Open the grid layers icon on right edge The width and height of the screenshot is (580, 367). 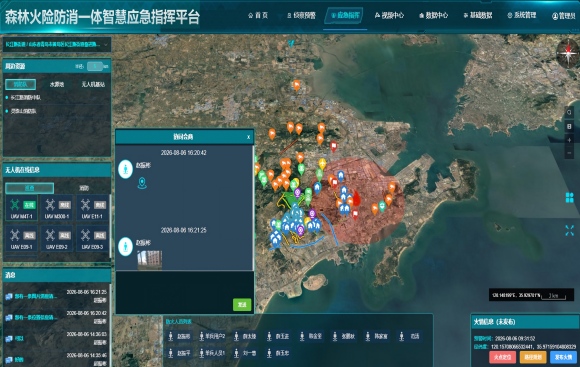point(569,198)
